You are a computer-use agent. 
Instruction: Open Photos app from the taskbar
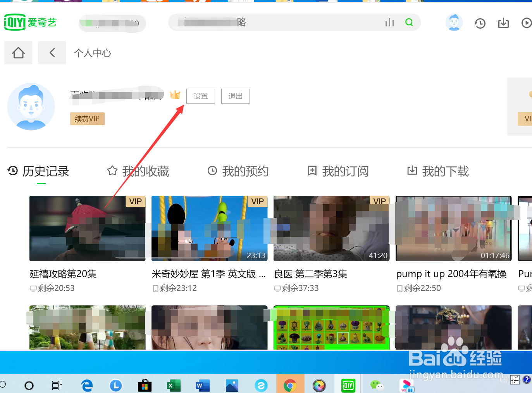(232, 385)
